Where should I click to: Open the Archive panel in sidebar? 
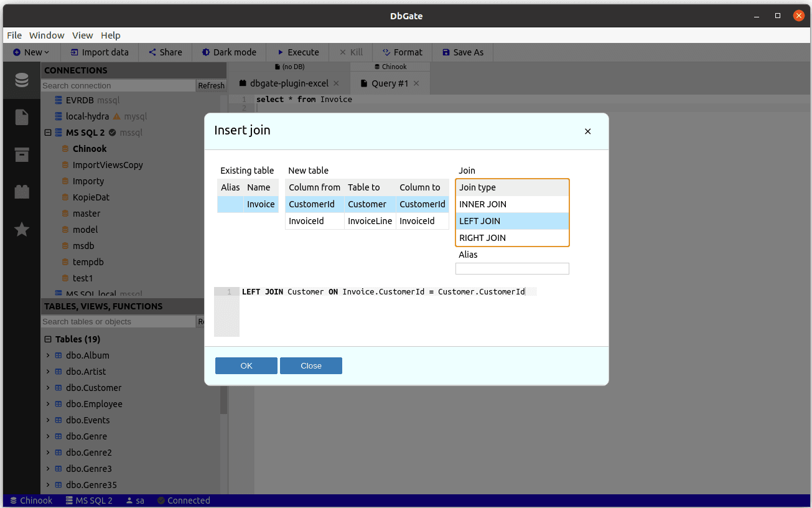pyautogui.click(x=21, y=154)
